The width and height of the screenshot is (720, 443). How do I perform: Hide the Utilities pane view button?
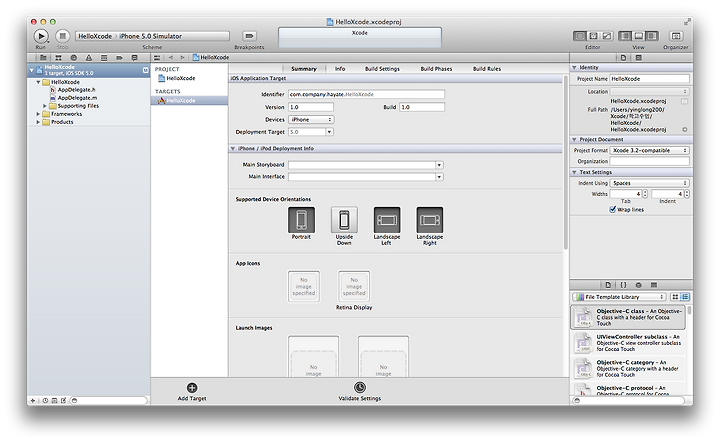[x=652, y=36]
